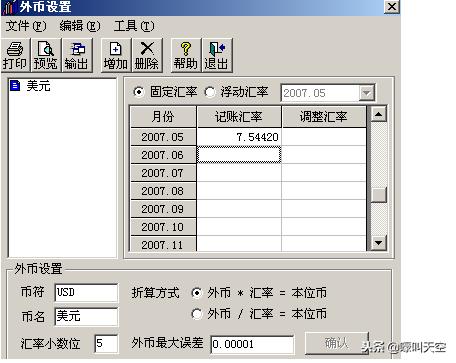The image size is (456, 363).
Task: Click the 记账汇率 cell for 2007.08
Action: (x=239, y=191)
